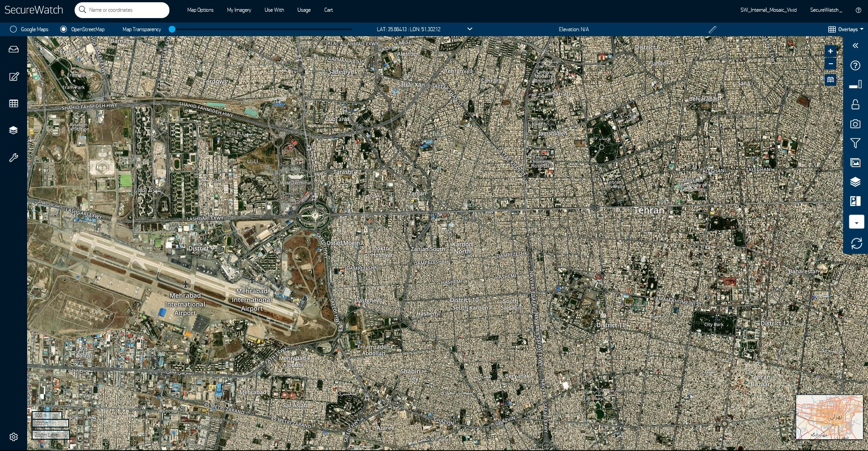Open the Use With menu
The height and width of the screenshot is (451, 868).
[x=274, y=10]
